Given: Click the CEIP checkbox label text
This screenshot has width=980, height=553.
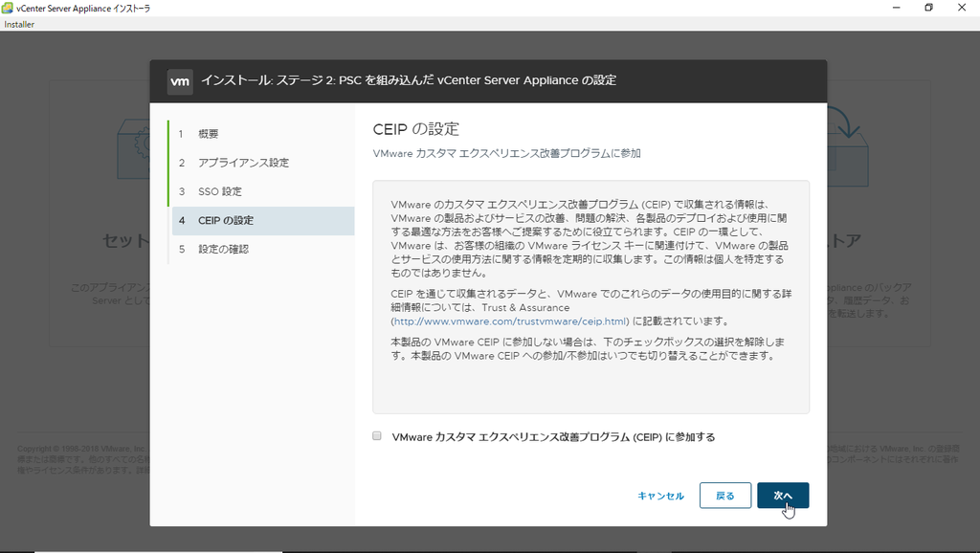Looking at the screenshot, I should [554, 437].
